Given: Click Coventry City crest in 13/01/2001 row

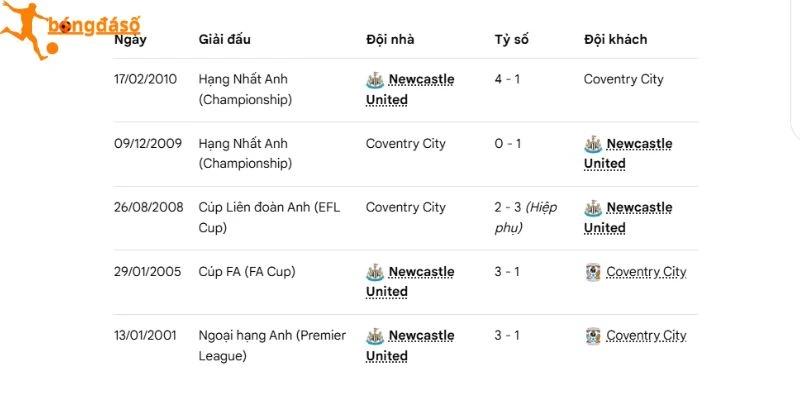Looking at the screenshot, I should [x=593, y=336].
